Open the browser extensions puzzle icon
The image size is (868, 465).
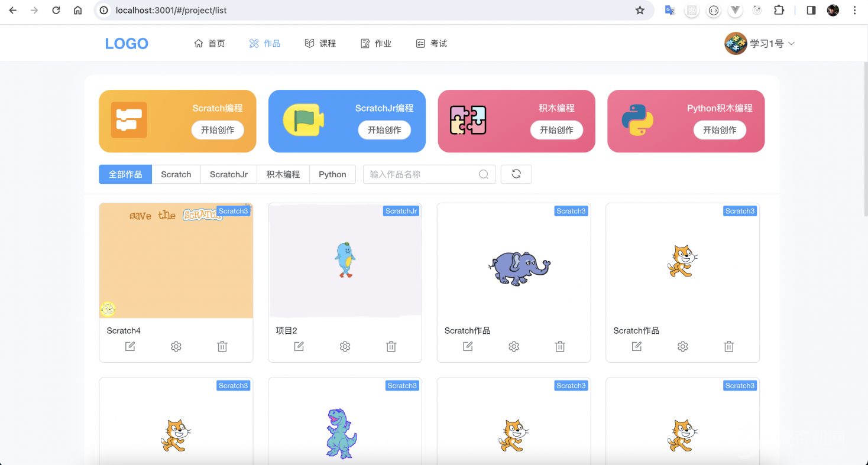(x=779, y=11)
